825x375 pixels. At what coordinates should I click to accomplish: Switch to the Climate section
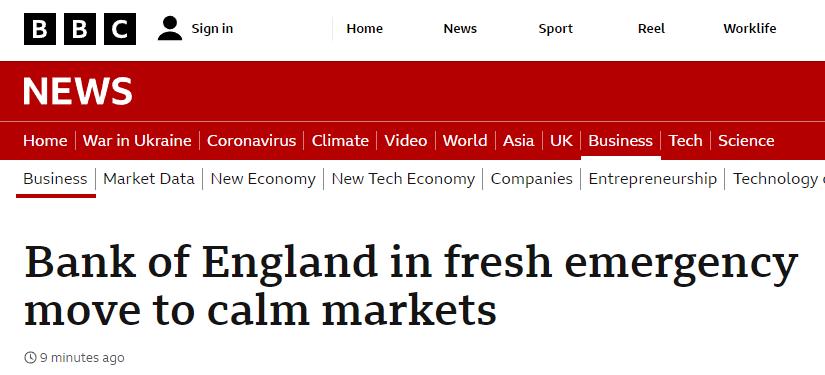[340, 140]
